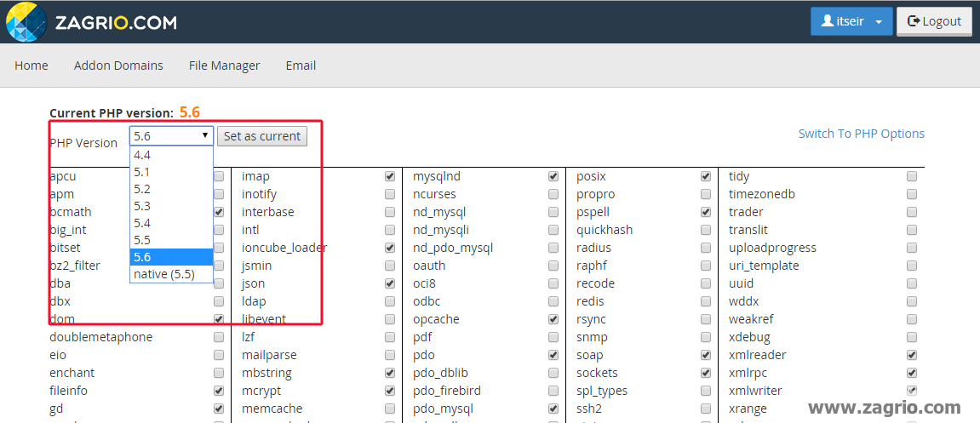Enable the tidy extension checkbox
The image size is (980, 423).
[912, 177]
